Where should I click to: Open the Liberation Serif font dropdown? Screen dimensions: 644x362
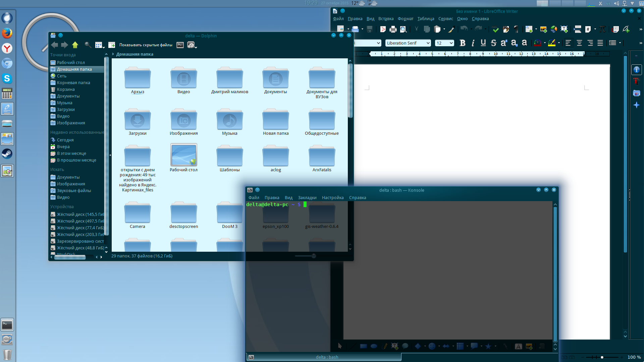[x=428, y=43]
